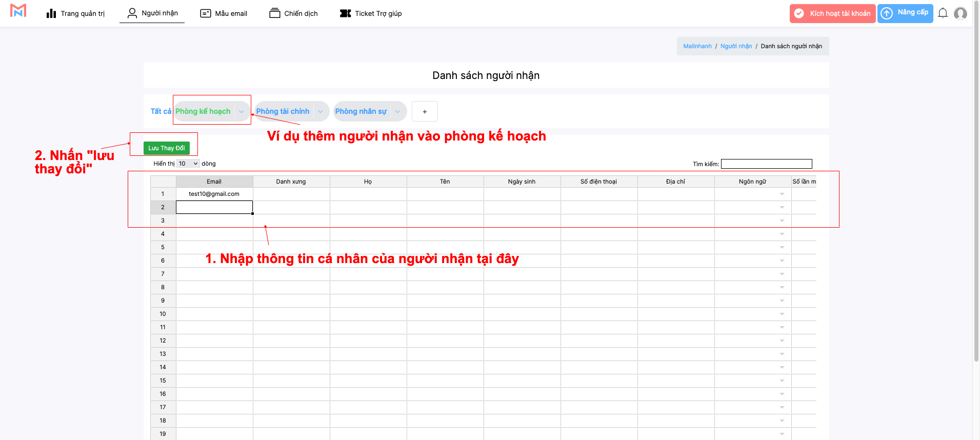Expand the Phòng nhân sự group chevron
The width and height of the screenshot is (980, 440).
coord(397,111)
